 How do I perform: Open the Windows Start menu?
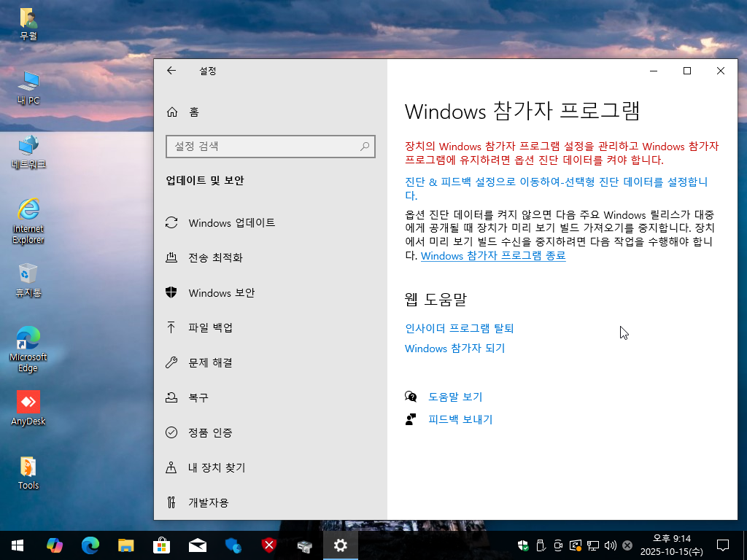(18, 545)
